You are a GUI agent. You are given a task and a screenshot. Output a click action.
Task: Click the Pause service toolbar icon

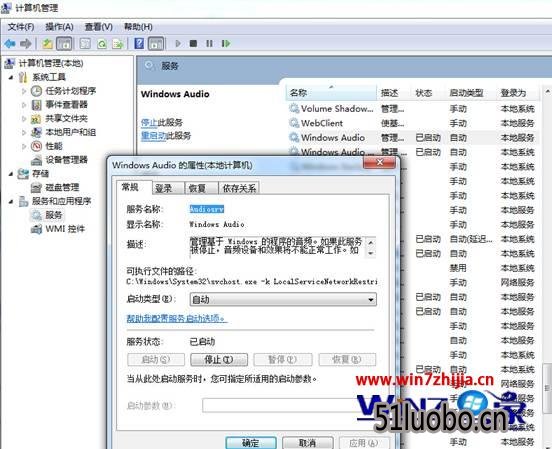coord(209,44)
